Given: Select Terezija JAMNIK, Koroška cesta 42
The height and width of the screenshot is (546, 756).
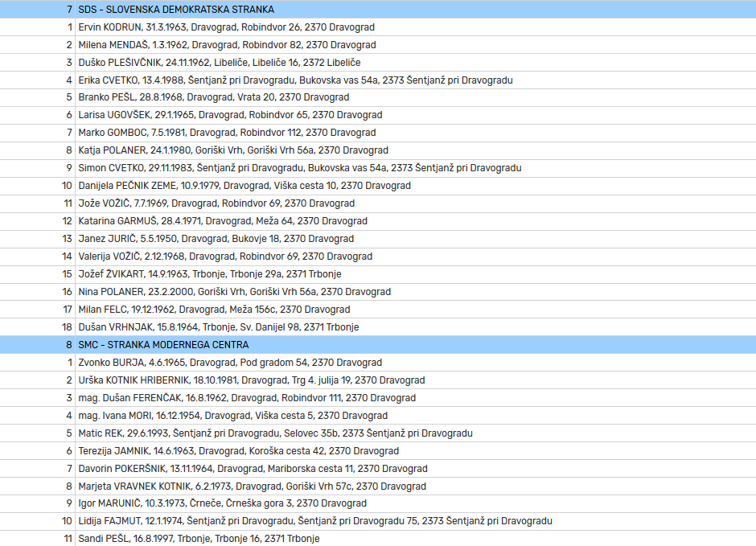Looking at the screenshot, I should tap(378, 451).
